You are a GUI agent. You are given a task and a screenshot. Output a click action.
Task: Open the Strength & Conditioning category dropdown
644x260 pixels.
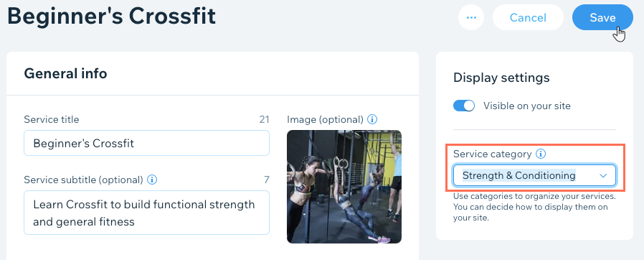tap(534, 176)
